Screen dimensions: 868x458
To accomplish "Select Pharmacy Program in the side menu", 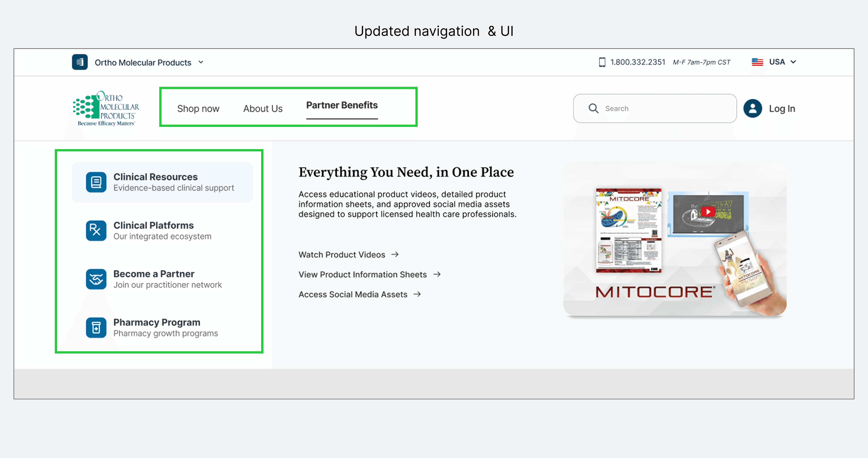I will pyautogui.click(x=162, y=327).
